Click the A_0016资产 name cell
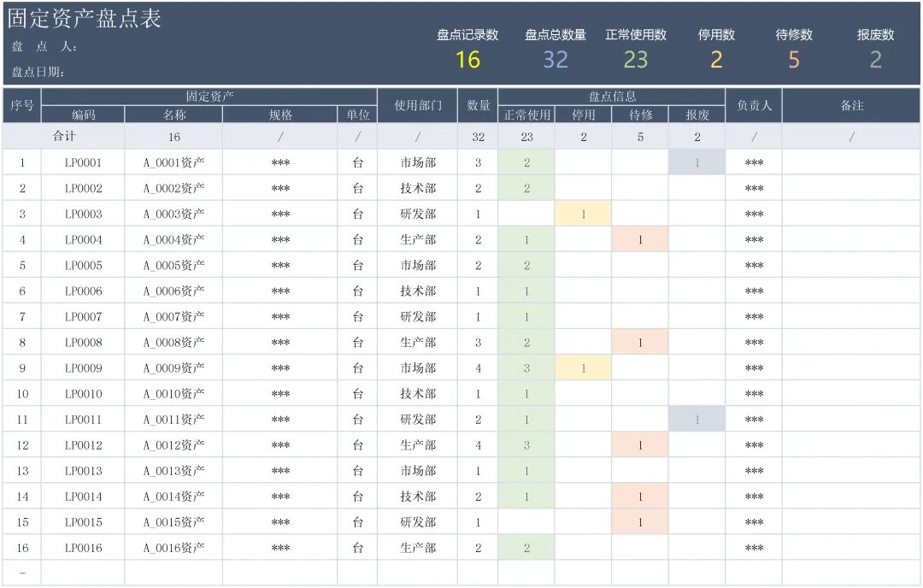 [x=173, y=548]
